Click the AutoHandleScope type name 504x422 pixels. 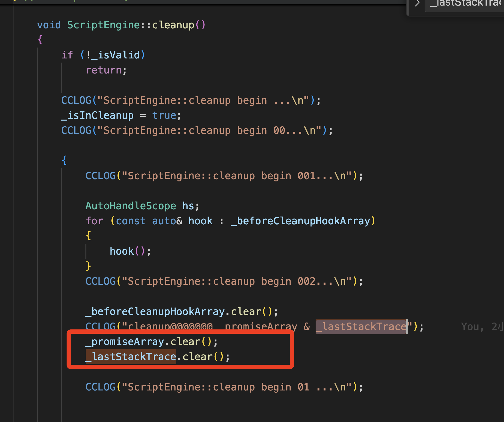tap(131, 206)
